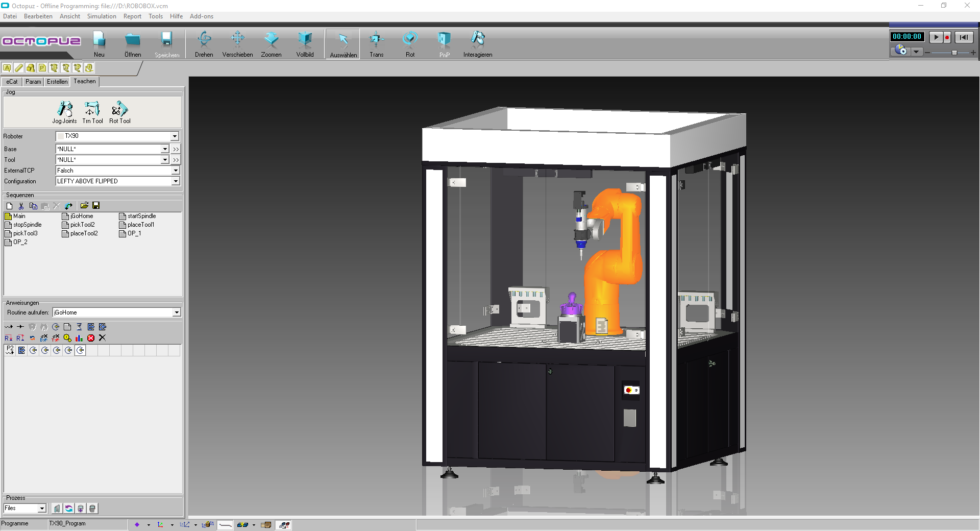Select the PnP tool in the toolbar
This screenshot has width=980, height=531.
[443, 43]
